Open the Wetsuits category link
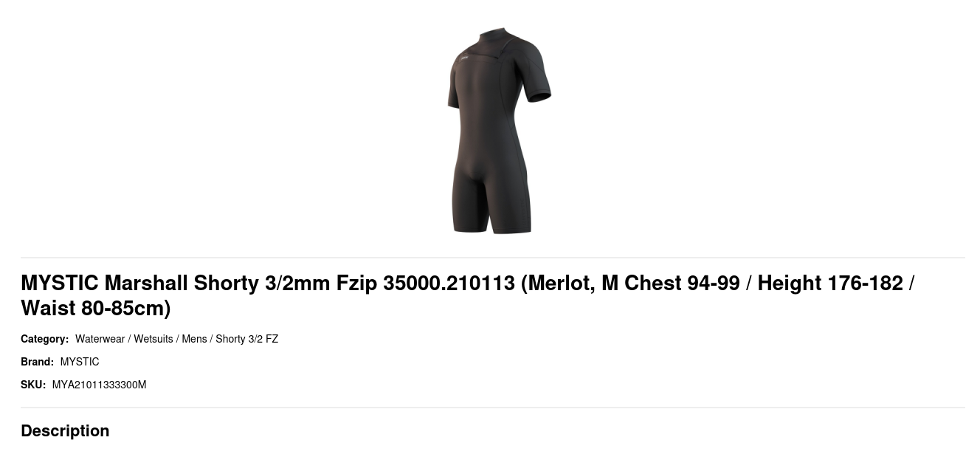The width and height of the screenshot is (980, 474). click(153, 339)
